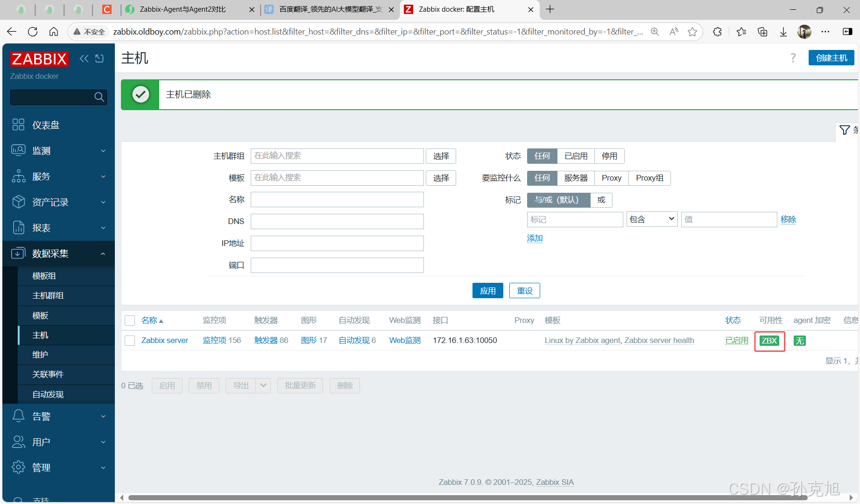860x504 pixels.
Task: Click the sidebar search magnifier icon
Action: [x=99, y=97]
